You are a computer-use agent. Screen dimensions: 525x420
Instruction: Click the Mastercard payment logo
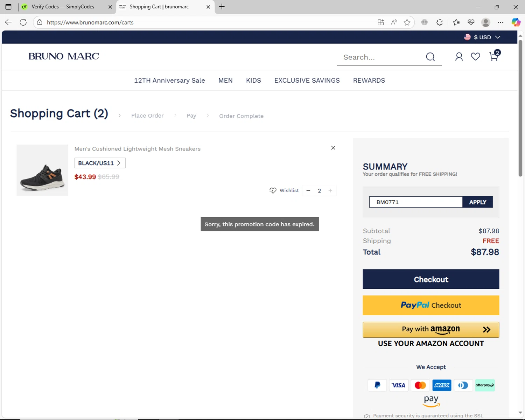[x=420, y=385]
